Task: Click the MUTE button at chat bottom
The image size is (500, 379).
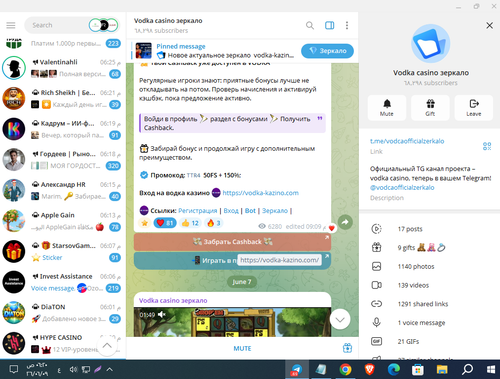Action: pos(242,348)
